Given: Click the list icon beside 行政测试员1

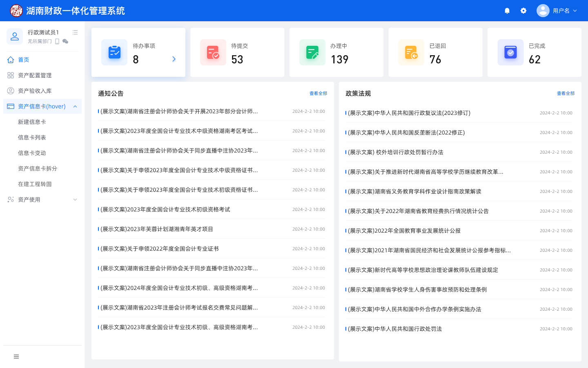Looking at the screenshot, I should 75,32.
